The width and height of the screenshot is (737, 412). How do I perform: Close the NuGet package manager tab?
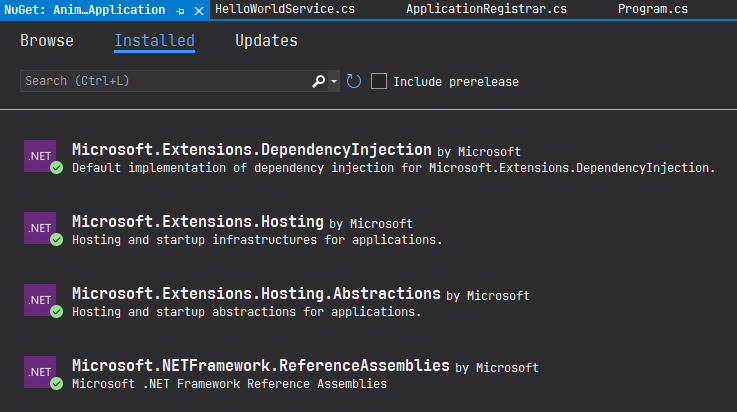point(198,10)
